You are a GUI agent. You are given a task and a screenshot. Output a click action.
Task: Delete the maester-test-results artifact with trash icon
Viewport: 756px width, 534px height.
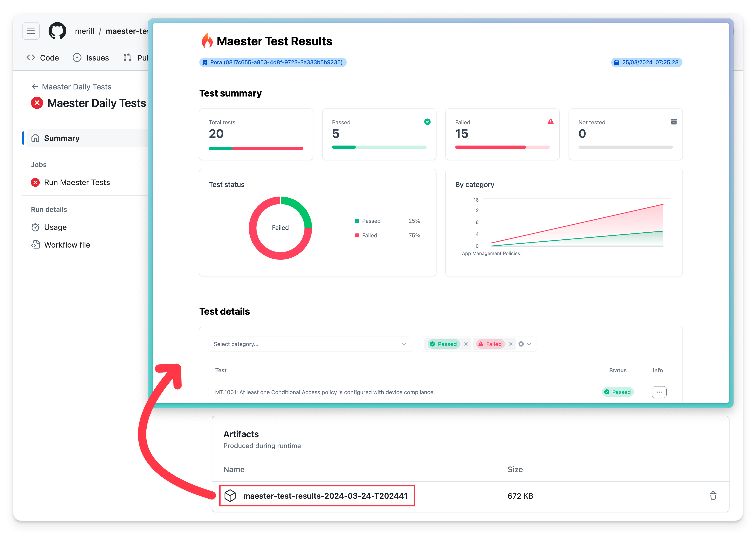(713, 495)
